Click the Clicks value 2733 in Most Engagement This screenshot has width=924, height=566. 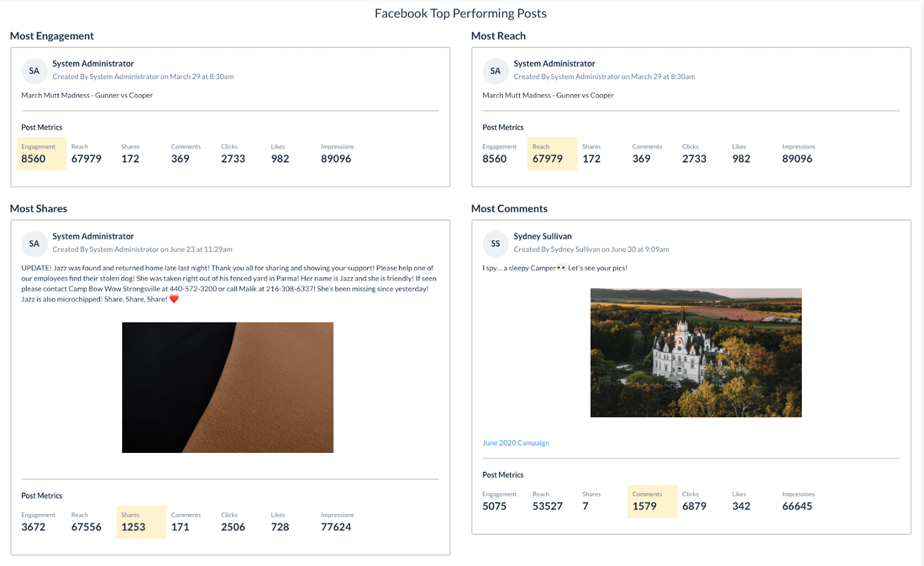233,158
